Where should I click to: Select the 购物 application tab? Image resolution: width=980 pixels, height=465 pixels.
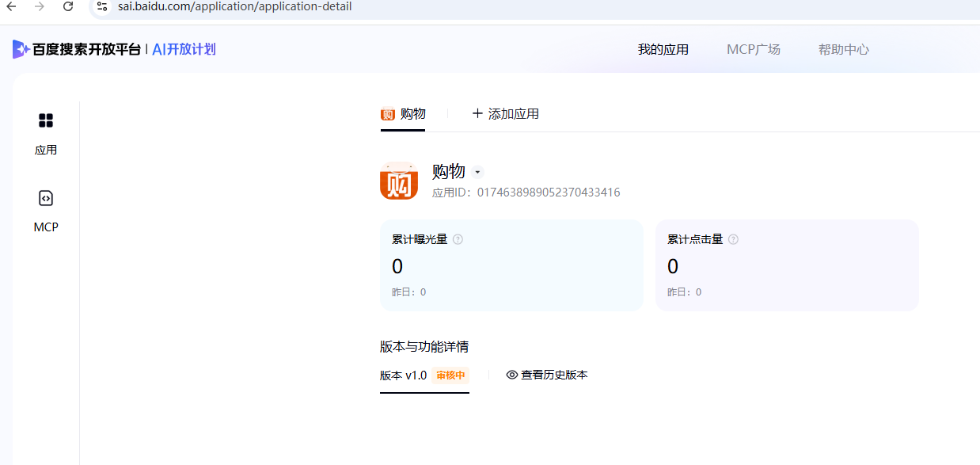click(403, 114)
